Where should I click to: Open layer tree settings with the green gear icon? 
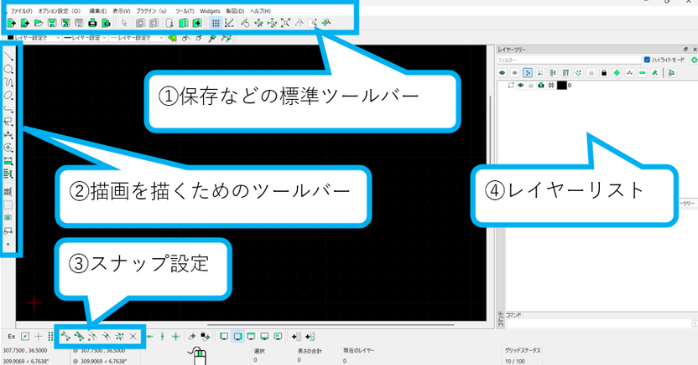pyautogui.click(x=694, y=60)
